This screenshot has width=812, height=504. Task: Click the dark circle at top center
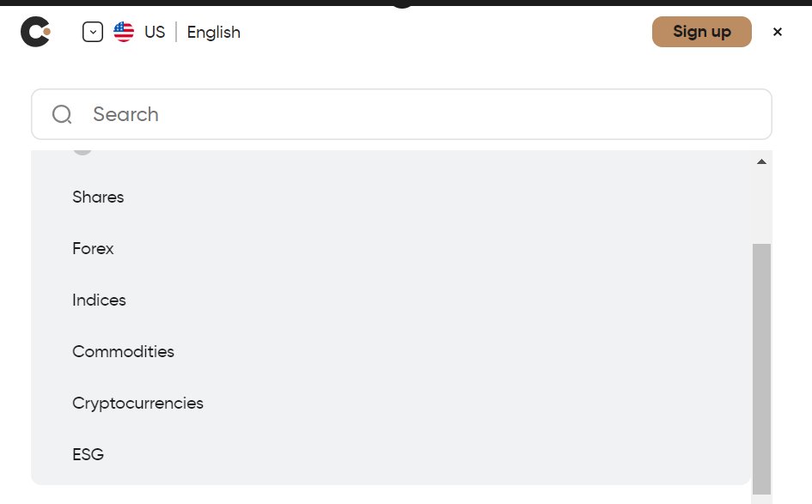coord(403,3)
